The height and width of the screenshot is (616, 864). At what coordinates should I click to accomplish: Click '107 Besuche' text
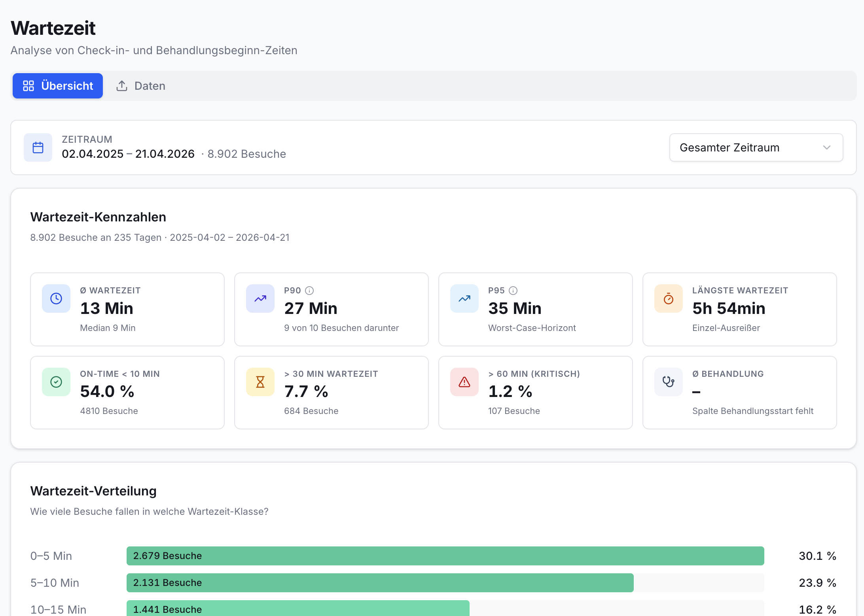coord(514,411)
